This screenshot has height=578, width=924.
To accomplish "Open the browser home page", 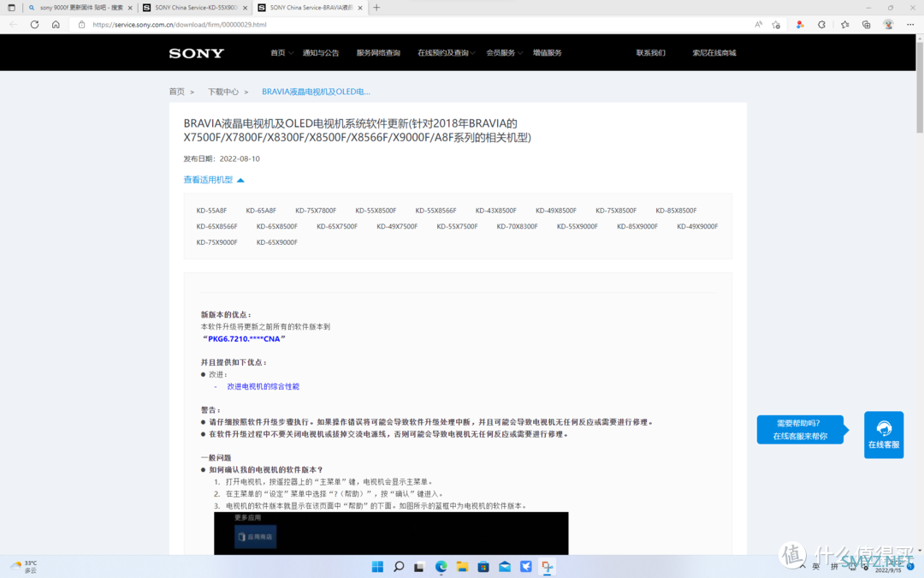I will click(x=56, y=25).
